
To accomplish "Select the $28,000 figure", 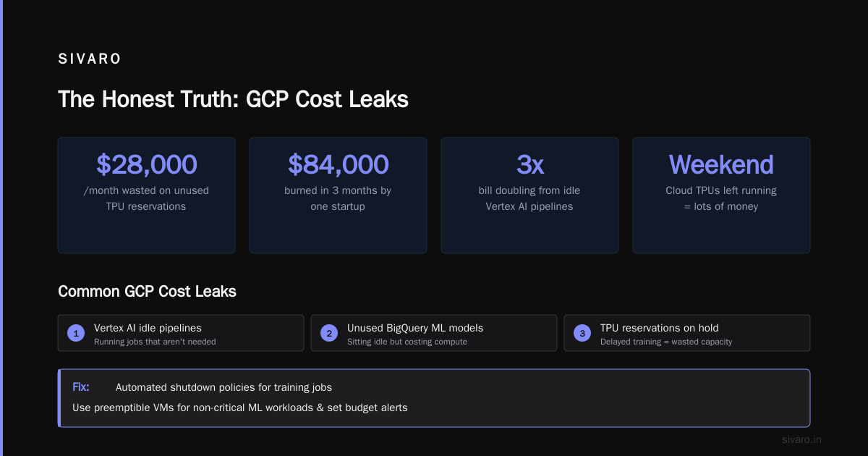I will pyautogui.click(x=146, y=164).
